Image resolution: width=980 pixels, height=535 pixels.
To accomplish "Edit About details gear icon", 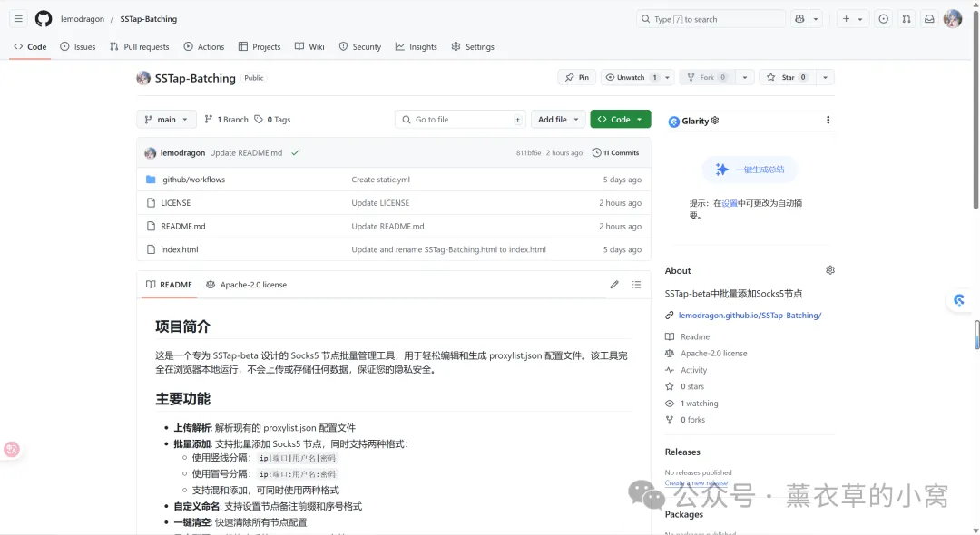I will tap(830, 269).
